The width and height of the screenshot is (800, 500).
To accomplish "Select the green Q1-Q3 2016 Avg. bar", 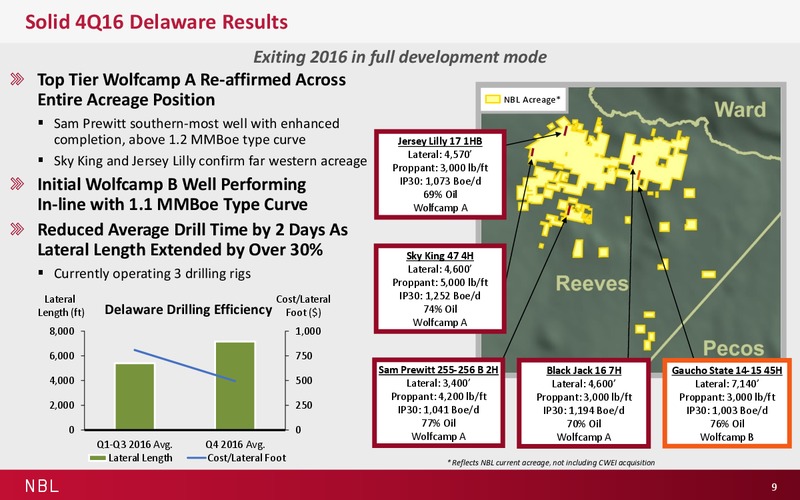I will click(135, 396).
